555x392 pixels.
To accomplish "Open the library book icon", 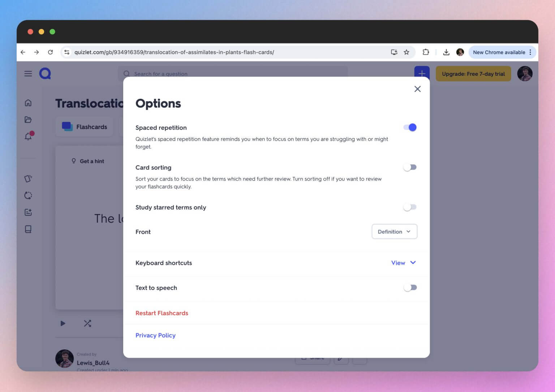I will click(x=28, y=229).
